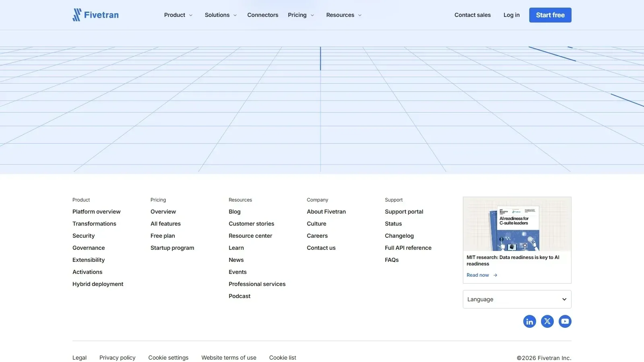This screenshot has width=644, height=362.
Task: Expand the Resources navigation dropdown
Action: (344, 15)
